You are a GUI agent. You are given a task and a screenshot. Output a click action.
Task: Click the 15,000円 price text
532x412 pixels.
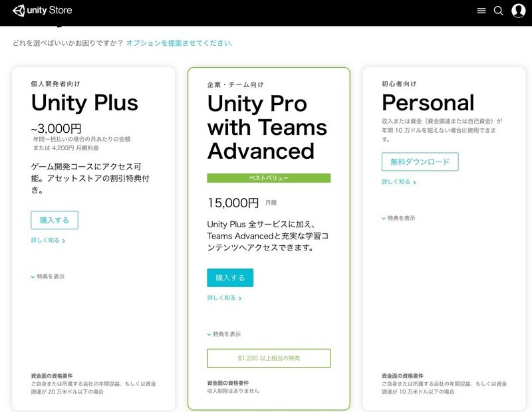click(233, 203)
